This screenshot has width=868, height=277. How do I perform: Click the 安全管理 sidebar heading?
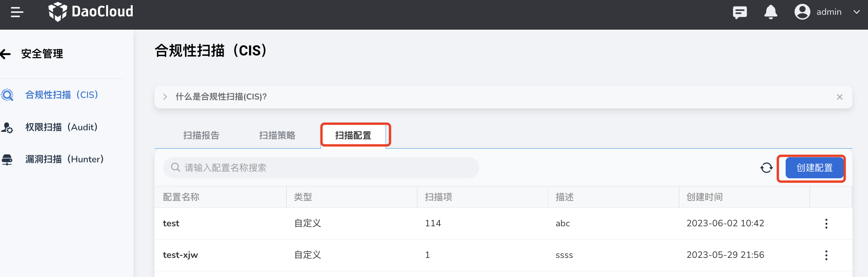[42, 54]
